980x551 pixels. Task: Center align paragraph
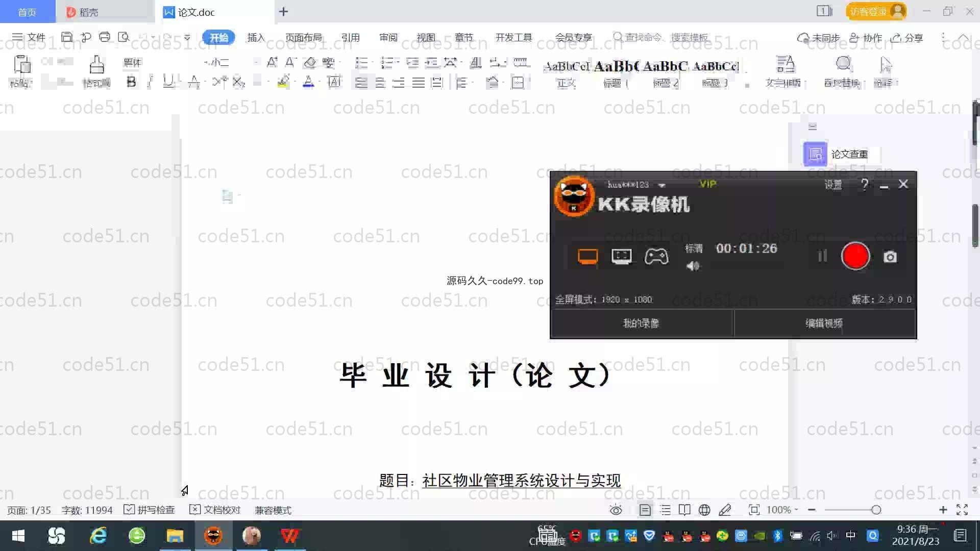pyautogui.click(x=380, y=82)
